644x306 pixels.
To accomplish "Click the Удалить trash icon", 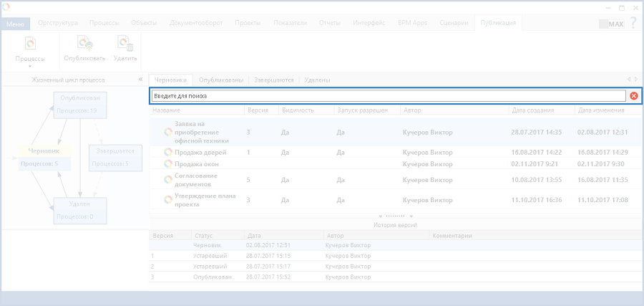I will pyautogui.click(x=125, y=45).
